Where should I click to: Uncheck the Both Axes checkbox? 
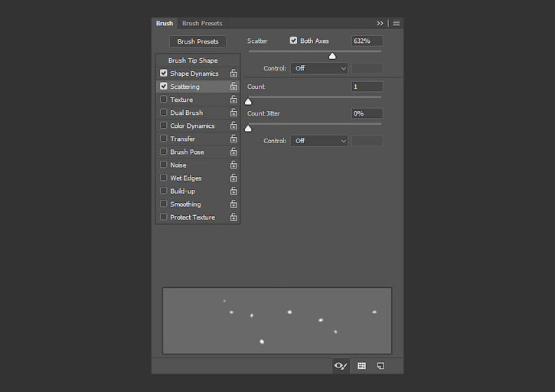[293, 41]
